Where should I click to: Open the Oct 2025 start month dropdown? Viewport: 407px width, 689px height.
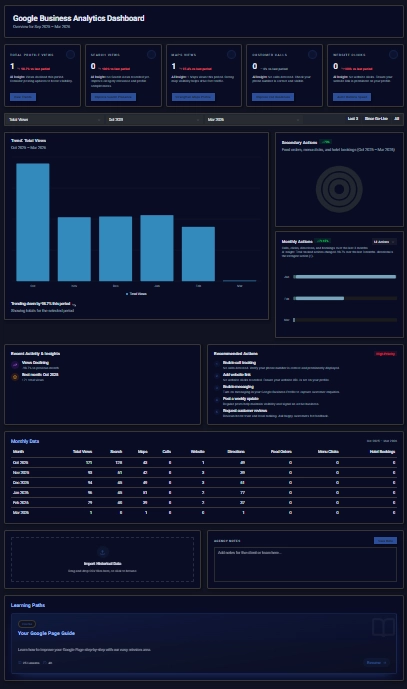pos(154,120)
